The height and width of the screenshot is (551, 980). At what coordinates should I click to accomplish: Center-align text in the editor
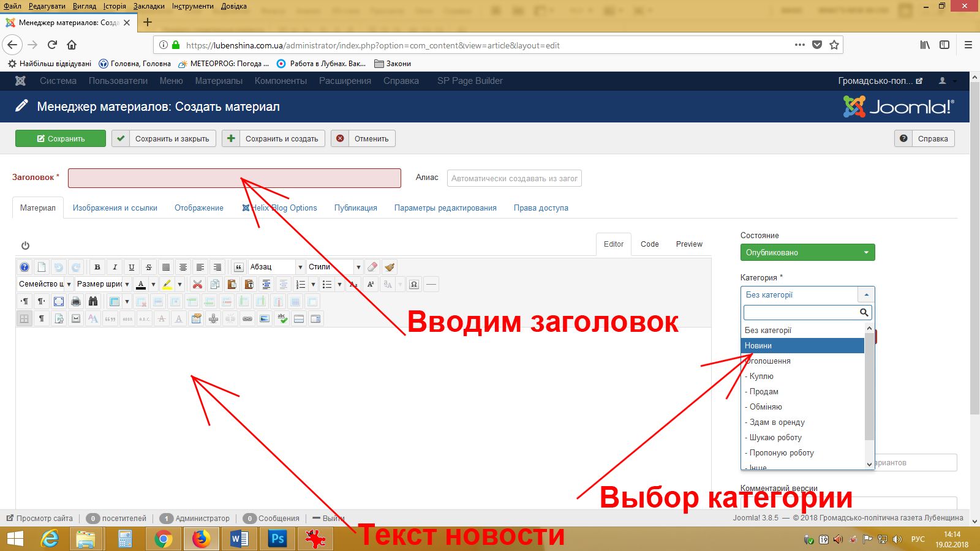pos(183,267)
